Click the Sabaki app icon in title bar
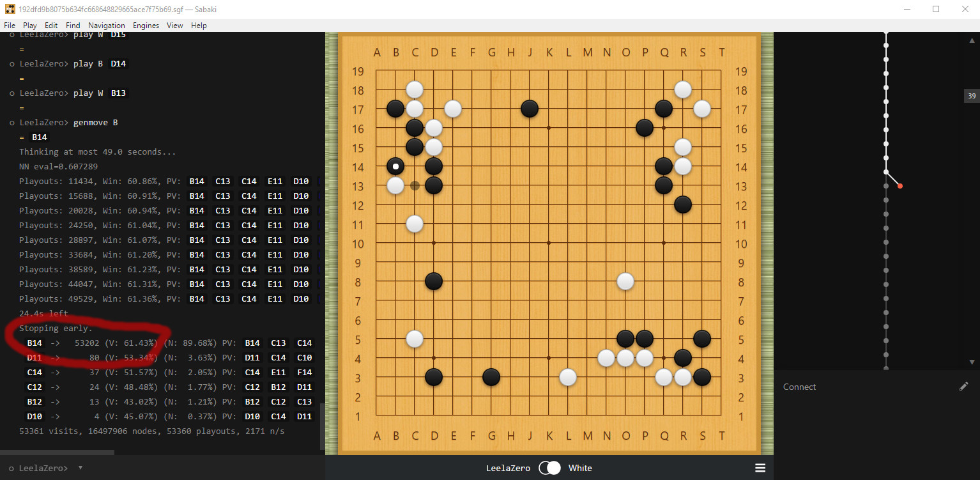 tap(10, 9)
